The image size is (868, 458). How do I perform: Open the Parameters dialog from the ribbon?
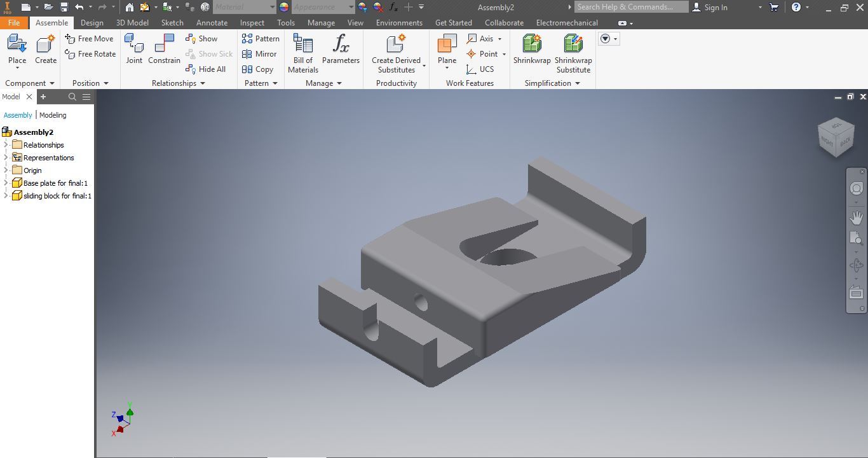(x=341, y=50)
